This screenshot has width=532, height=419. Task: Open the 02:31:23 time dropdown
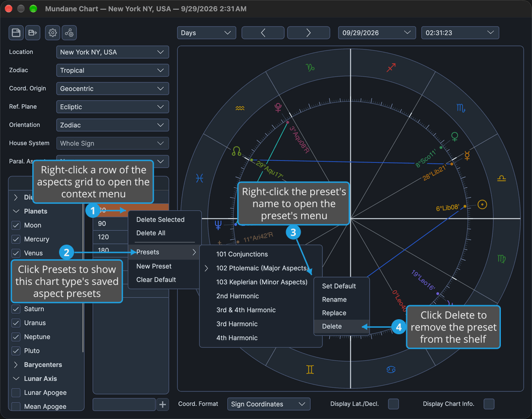460,33
